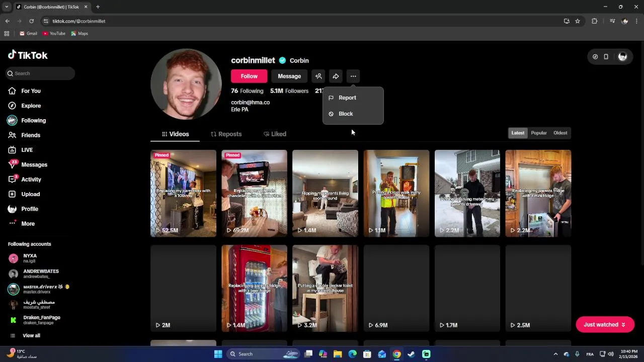Open the pinned jumbotron chandelier video
This screenshot has height=362, width=644.
pyautogui.click(x=254, y=193)
